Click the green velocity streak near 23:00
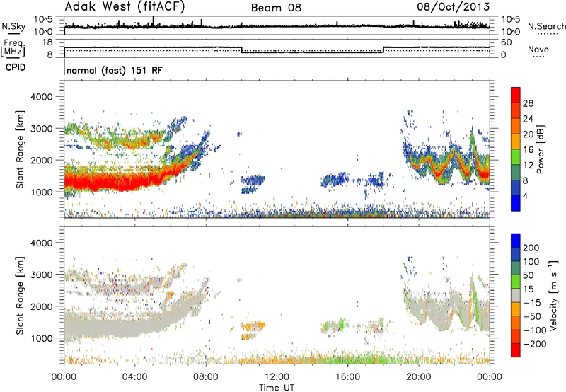566x392 pixels. tap(476, 304)
